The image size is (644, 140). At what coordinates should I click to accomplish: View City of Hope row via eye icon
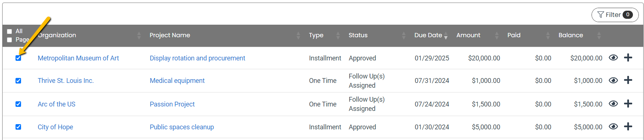coord(613,127)
